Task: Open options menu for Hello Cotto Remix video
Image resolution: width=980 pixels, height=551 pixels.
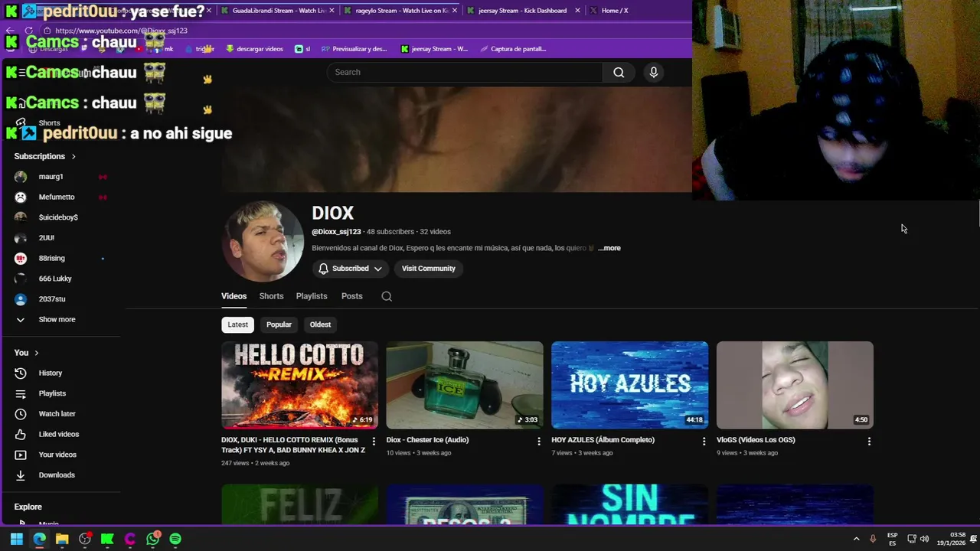Action: (x=374, y=442)
